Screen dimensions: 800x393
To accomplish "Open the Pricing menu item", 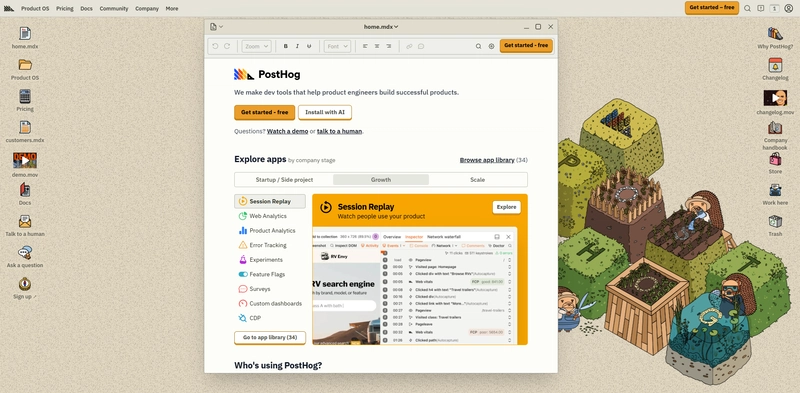I will [x=65, y=8].
